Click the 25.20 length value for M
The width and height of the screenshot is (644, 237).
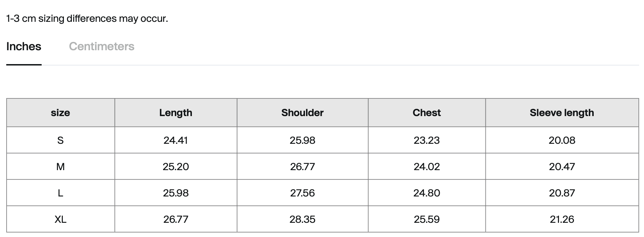click(176, 167)
